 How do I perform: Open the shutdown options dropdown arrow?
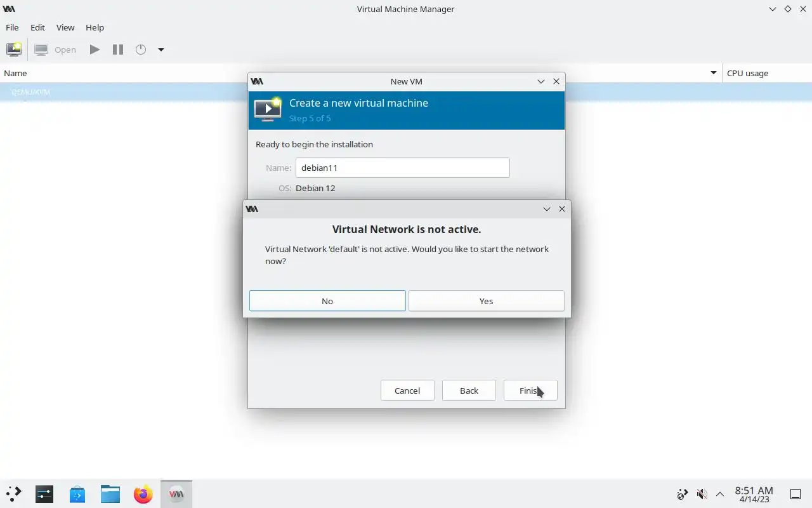pos(161,50)
